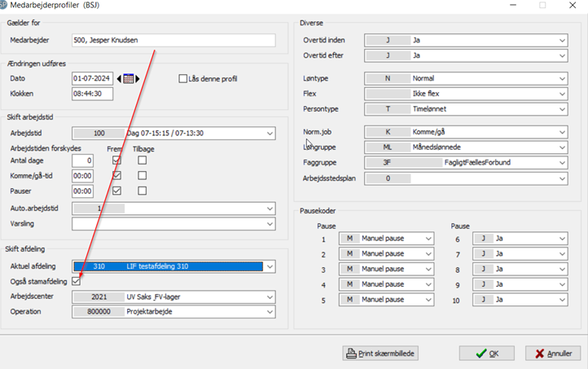The image size is (588, 369).
Task: Expand the Faggruppe dropdown
Action: pos(562,162)
